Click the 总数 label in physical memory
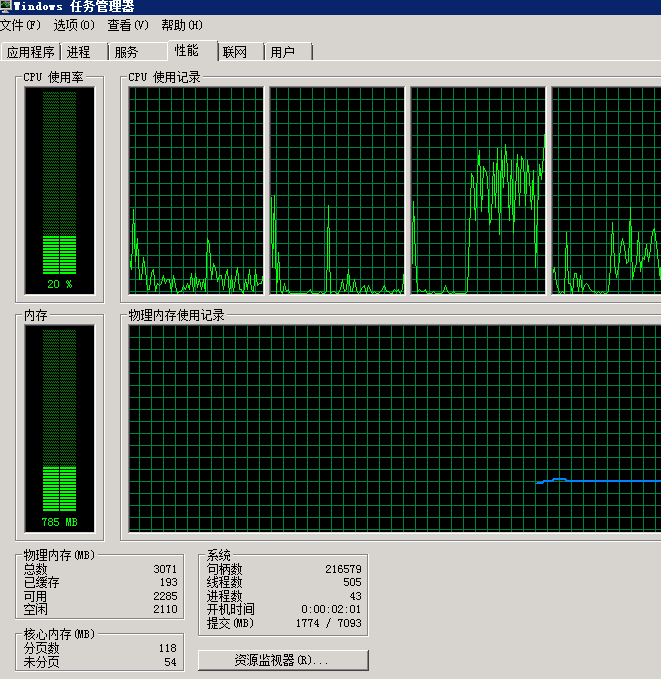This screenshot has height=679, width=661. point(35,569)
